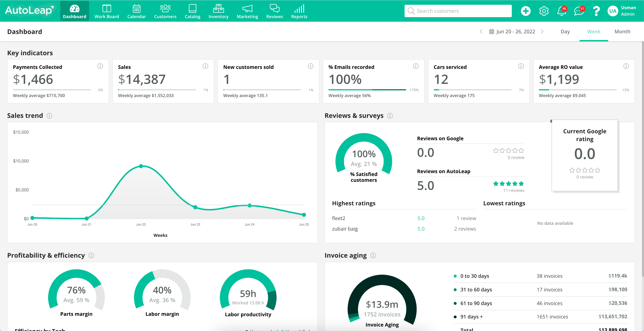Click the fleet2 highest rating entry
This screenshot has width=644, height=331.
(339, 218)
